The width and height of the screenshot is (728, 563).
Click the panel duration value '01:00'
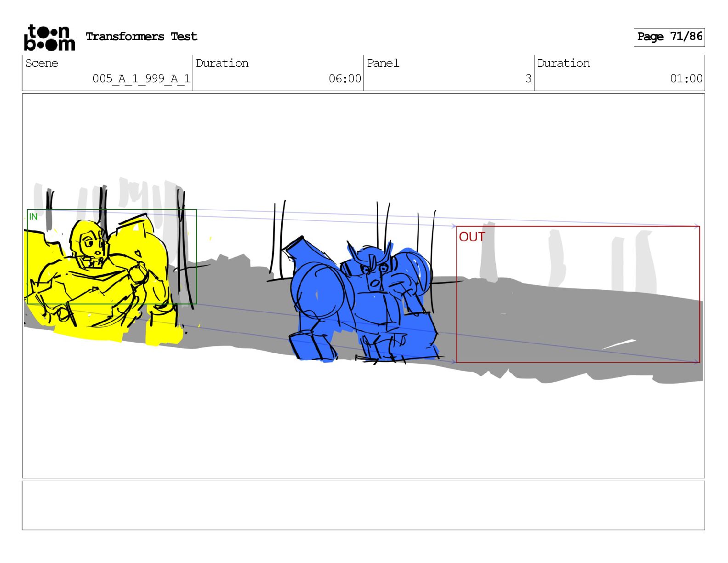pos(686,79)
